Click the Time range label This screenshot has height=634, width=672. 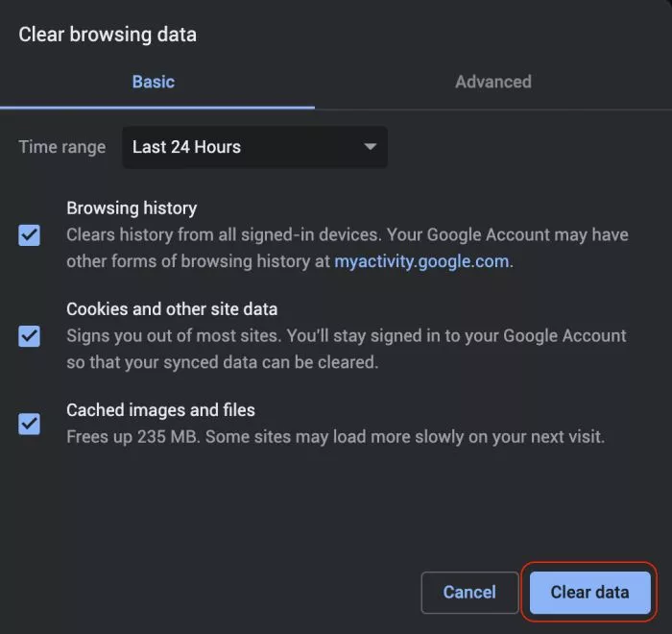(62, 147)
